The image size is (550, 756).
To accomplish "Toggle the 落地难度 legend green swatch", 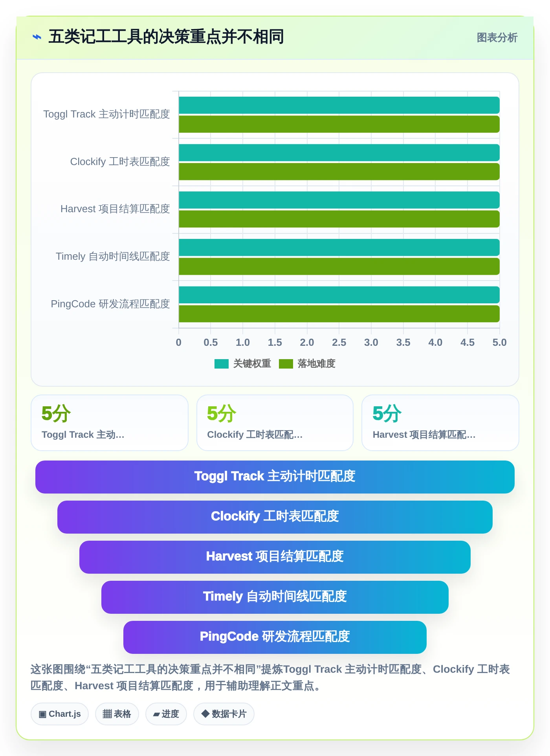I will click(x=286, y=364).
